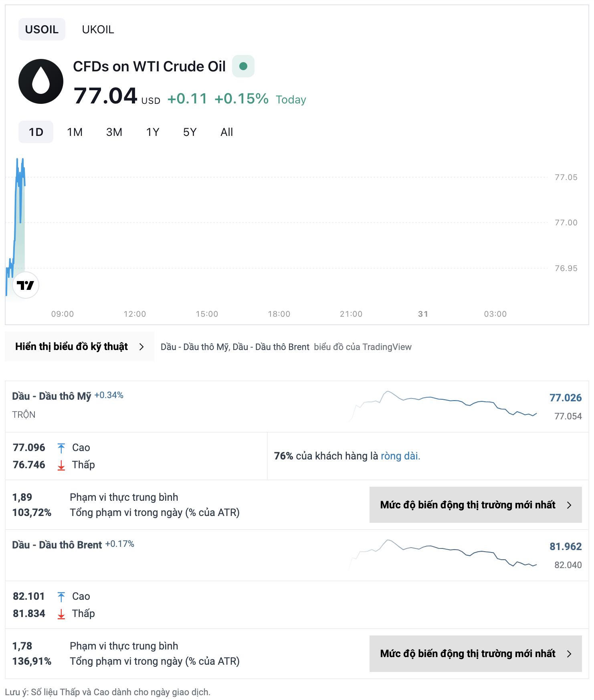
Task: Click the blue Cao arrow for Dầu thô Mỹ
Action: coord(61,448)
